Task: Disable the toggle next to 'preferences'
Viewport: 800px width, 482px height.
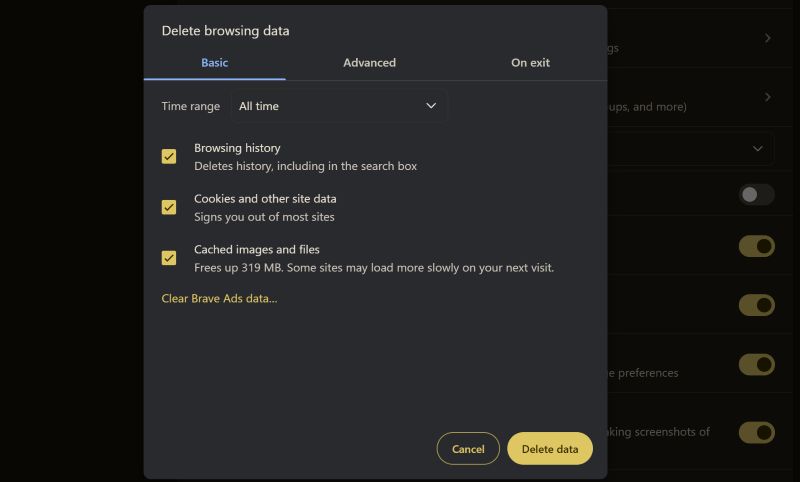Action: pyautogui.click(x=756, y=364)
